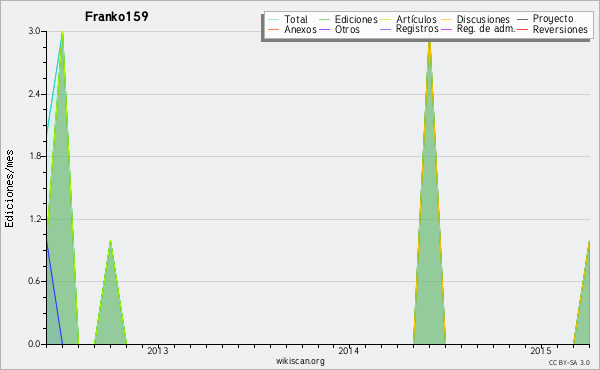The height and width of the screenshot is (370, 600).
Task: Click the 2014 x-axis label
Action: pos(349,351)
